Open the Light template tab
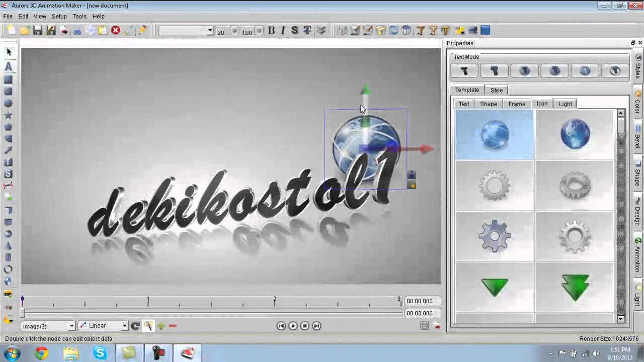 point(566,104)
